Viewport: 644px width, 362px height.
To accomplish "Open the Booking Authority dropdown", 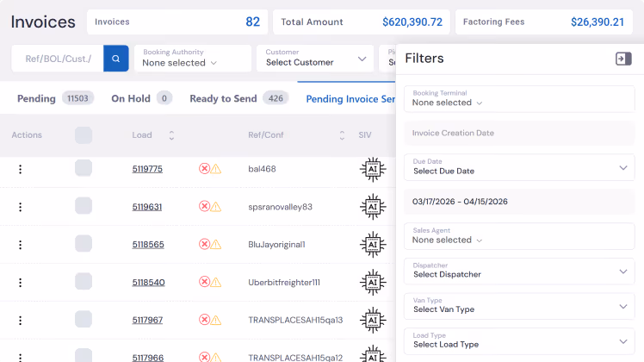I will coord(193,59).
